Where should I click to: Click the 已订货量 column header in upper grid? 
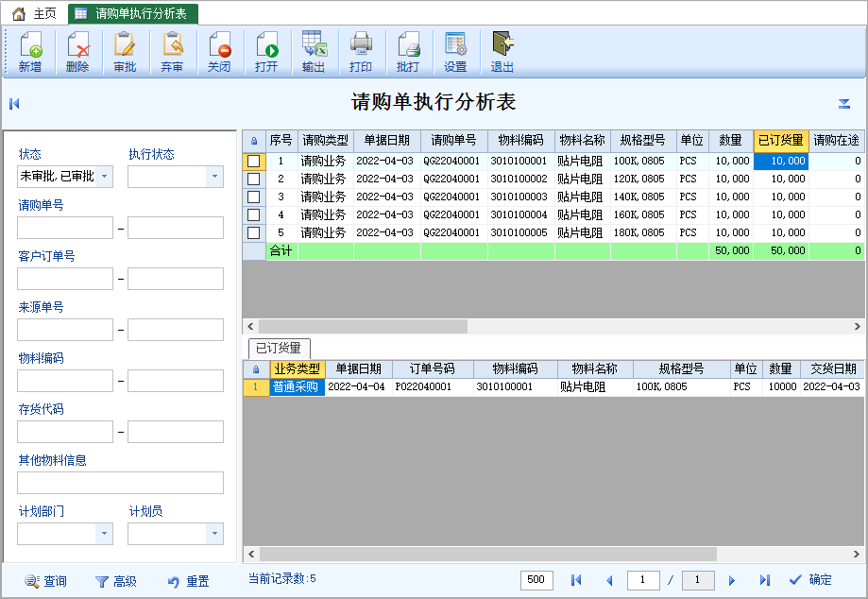point(780,141)
